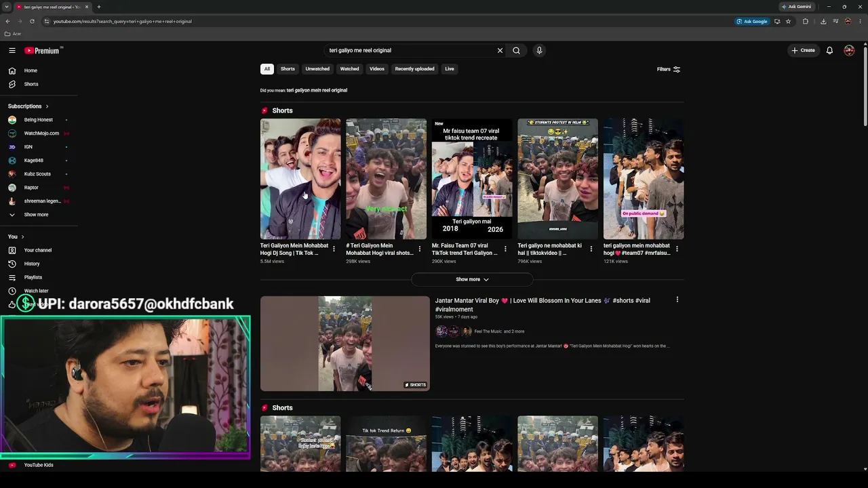View site information icon beside the URL
Viewport: 868px width, 488px height.
[47, 21]
